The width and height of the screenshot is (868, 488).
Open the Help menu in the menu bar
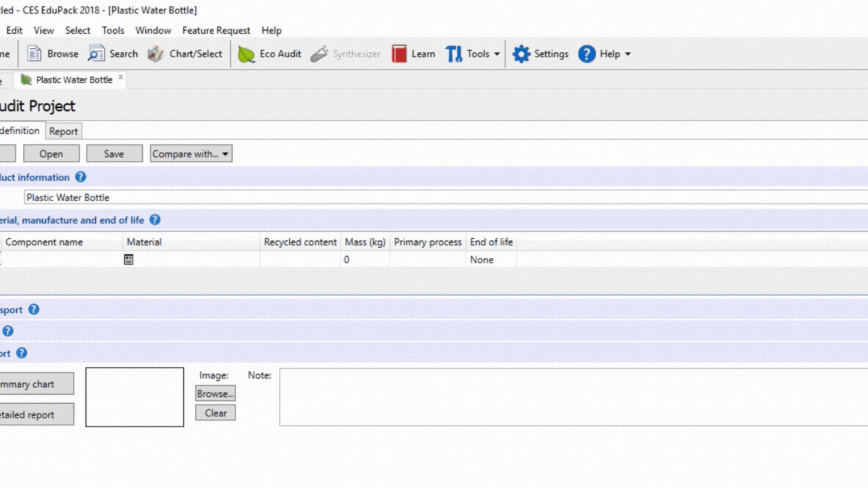[x=271, y=30]
